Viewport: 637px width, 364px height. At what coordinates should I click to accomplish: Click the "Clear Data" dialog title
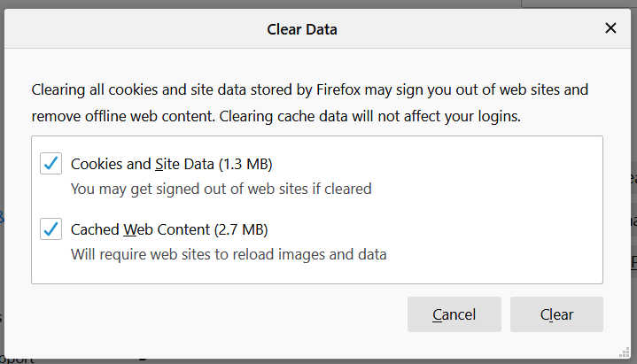click(302, 29)
